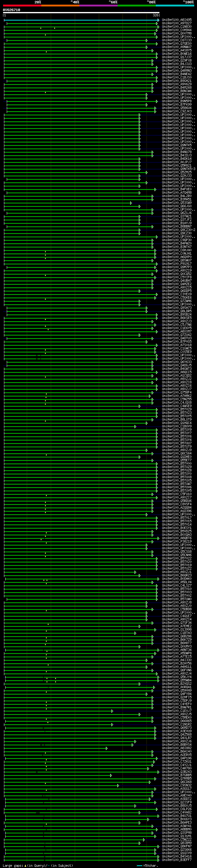Click the green ~80% identity legend bar
This screenshot has height=868, width=197.
137,6
